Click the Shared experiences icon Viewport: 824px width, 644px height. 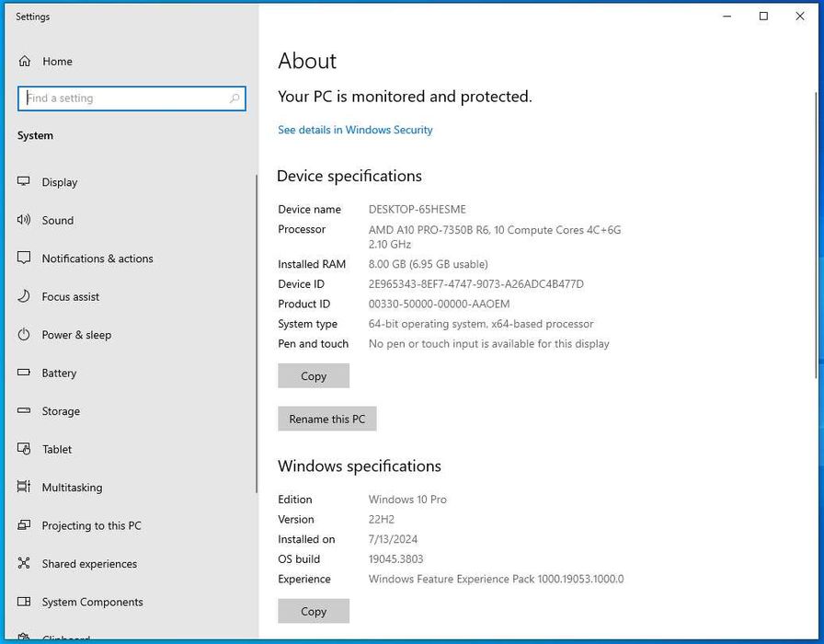24,563
